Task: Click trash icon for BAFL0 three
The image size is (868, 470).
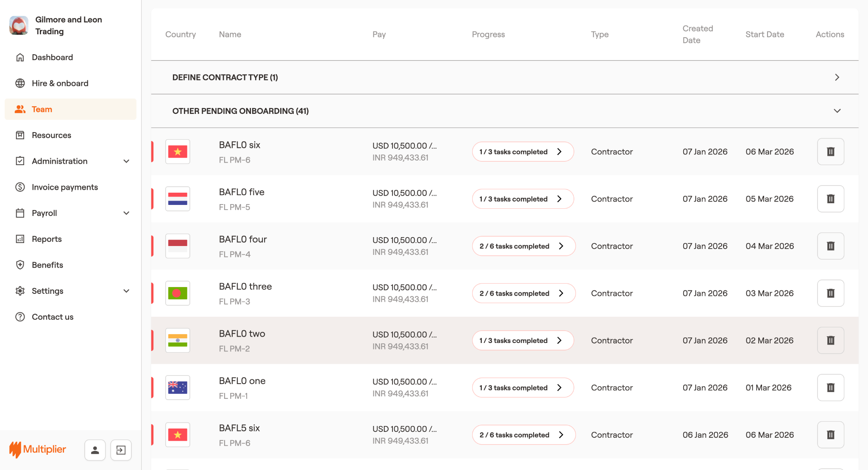Action: (830, 293)
